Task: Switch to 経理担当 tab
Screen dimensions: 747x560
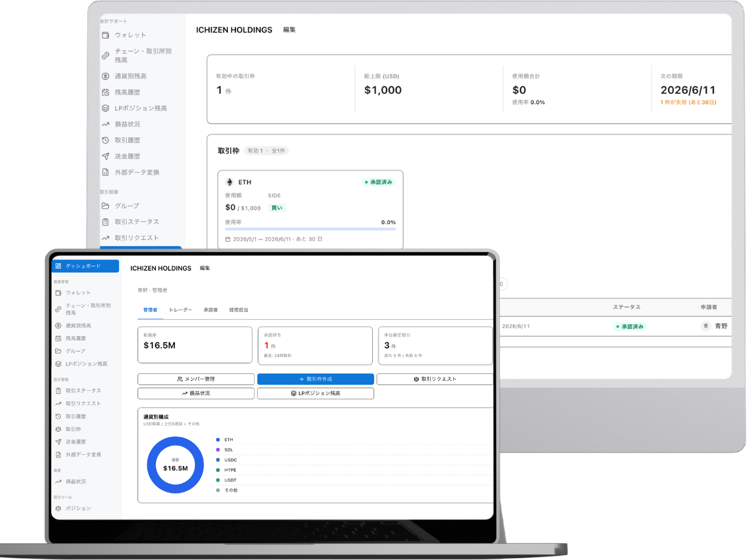Action: [x=238, y=309]
